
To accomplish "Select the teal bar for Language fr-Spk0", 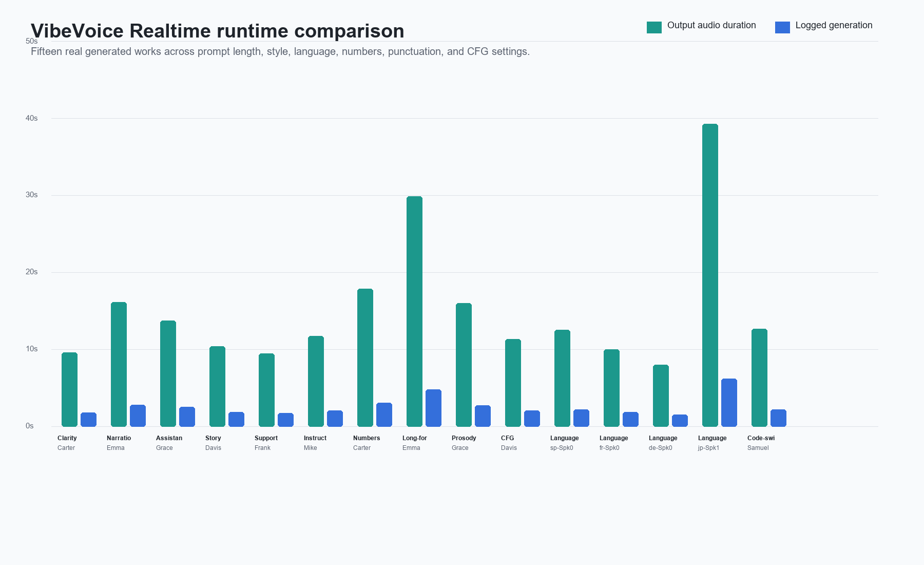I will click(x=611, y=388).
